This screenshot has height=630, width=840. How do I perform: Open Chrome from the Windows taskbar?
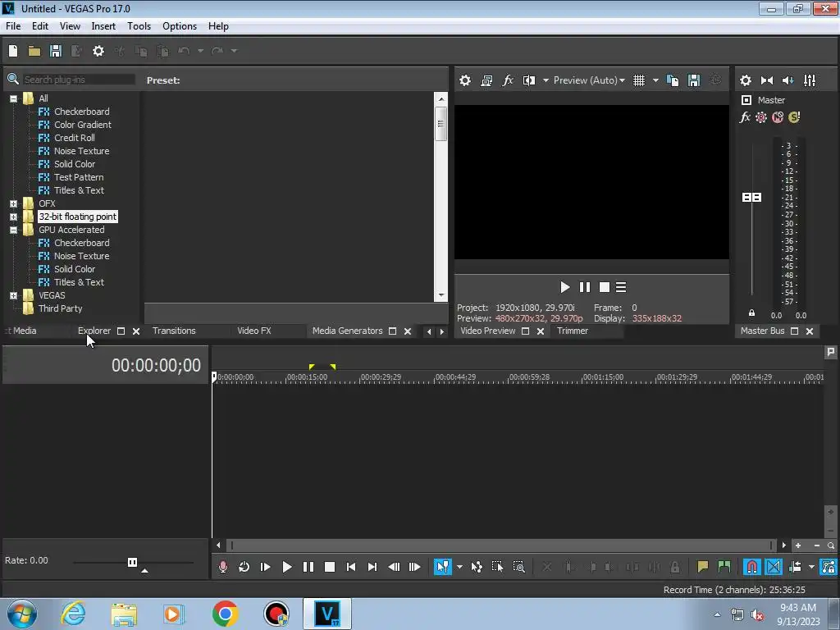tap(225, 614)
